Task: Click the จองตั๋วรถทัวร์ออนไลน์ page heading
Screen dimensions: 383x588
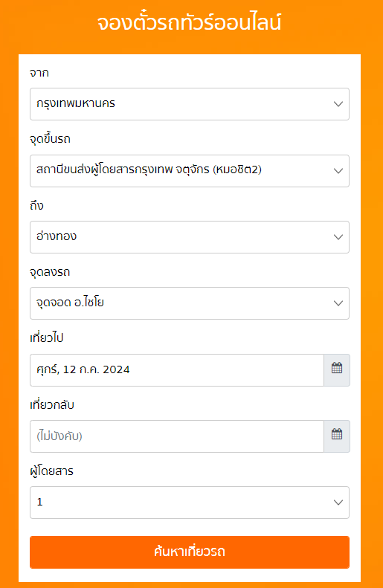Action: 190,22
